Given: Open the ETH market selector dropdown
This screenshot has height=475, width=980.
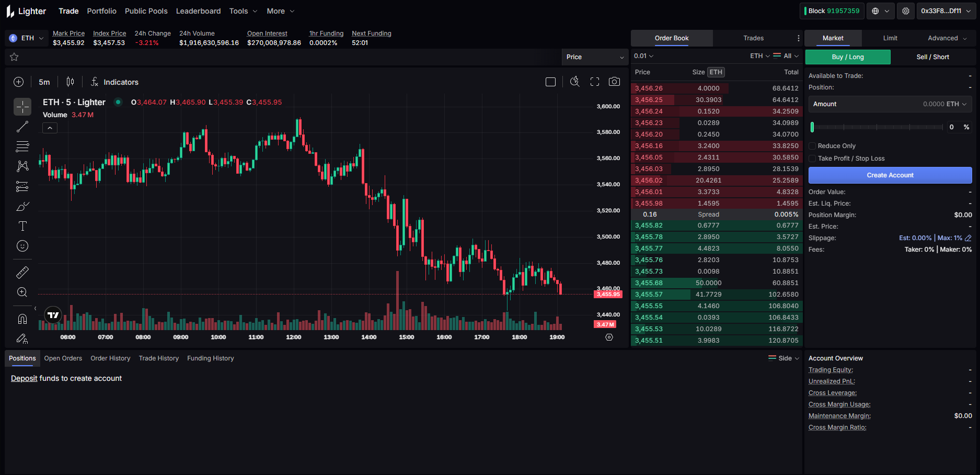Looking at the screenshot, I should (x=27, y=38).
